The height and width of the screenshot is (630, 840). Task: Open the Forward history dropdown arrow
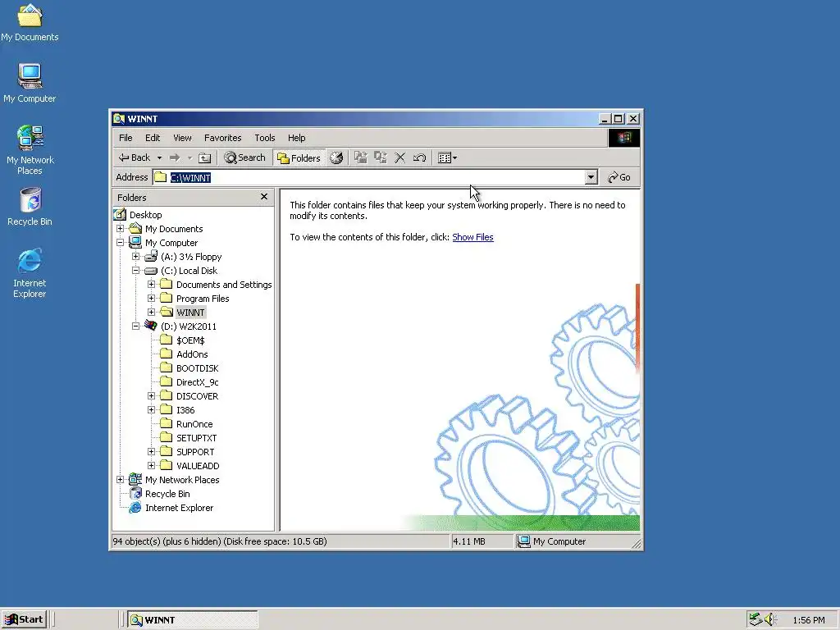(x=189, y=157)
